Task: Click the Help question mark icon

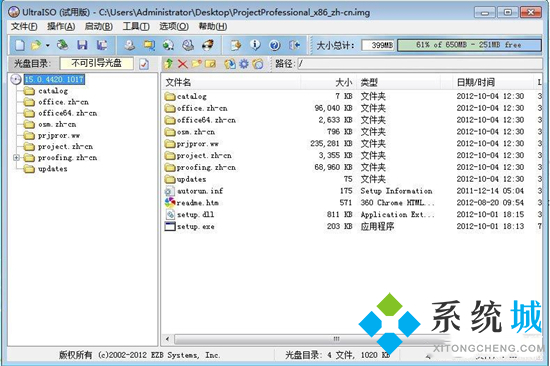Action: coord(275,45)
